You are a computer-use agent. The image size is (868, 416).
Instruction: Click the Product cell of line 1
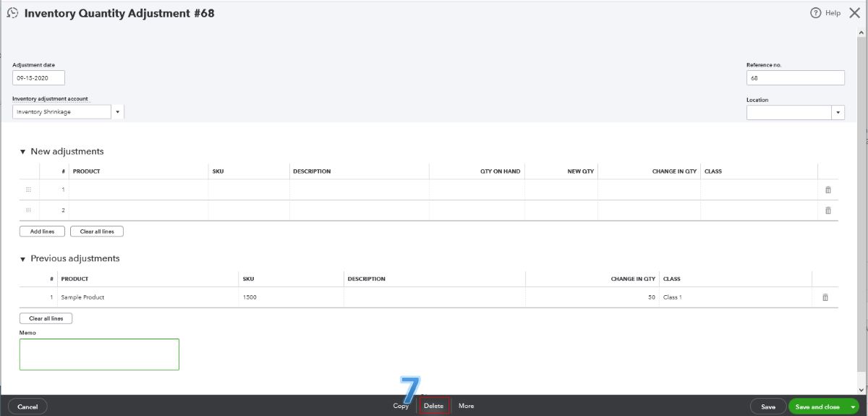coord(139,190)
